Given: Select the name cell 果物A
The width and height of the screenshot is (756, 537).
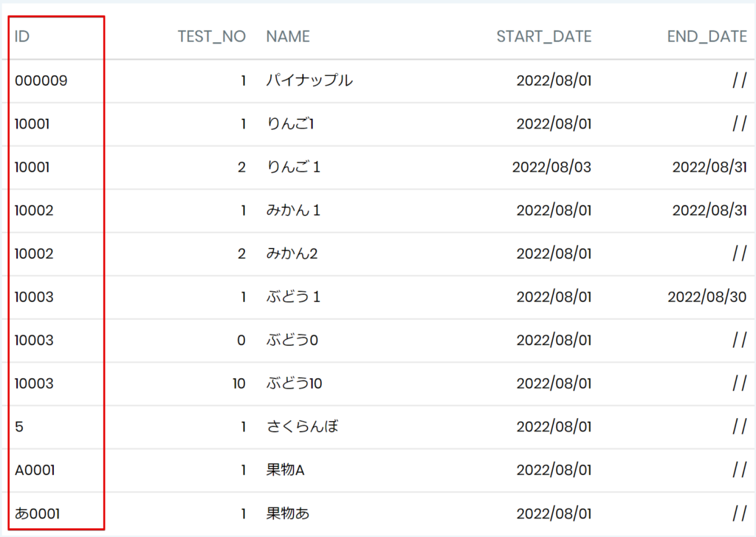Looking at the screenshot, I should (286, 470).
